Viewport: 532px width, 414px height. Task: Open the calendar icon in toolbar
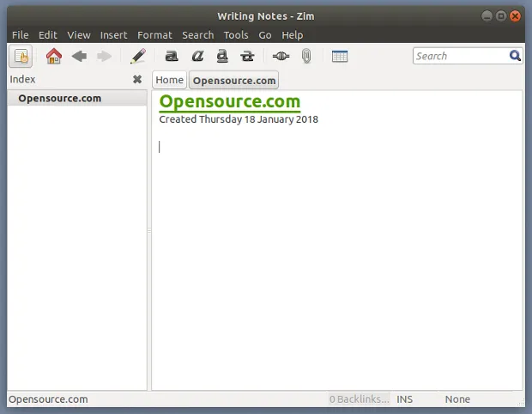(339, 57)
